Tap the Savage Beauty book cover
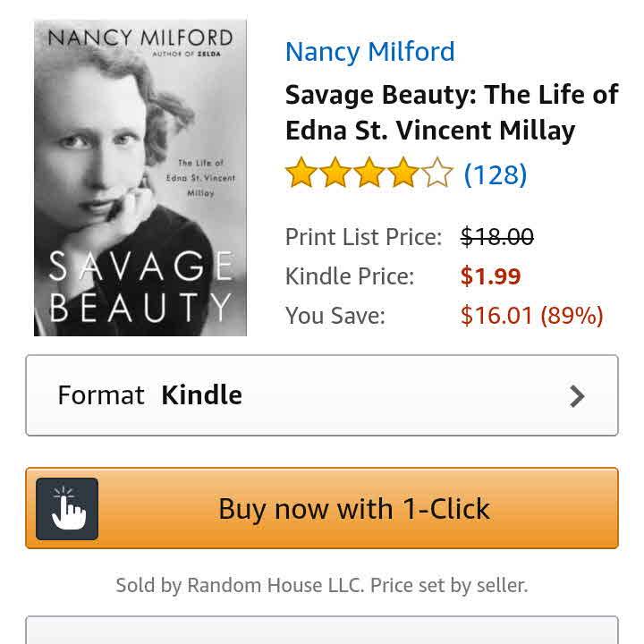Viewport: 644px width, 644px height. pos(140,178)
